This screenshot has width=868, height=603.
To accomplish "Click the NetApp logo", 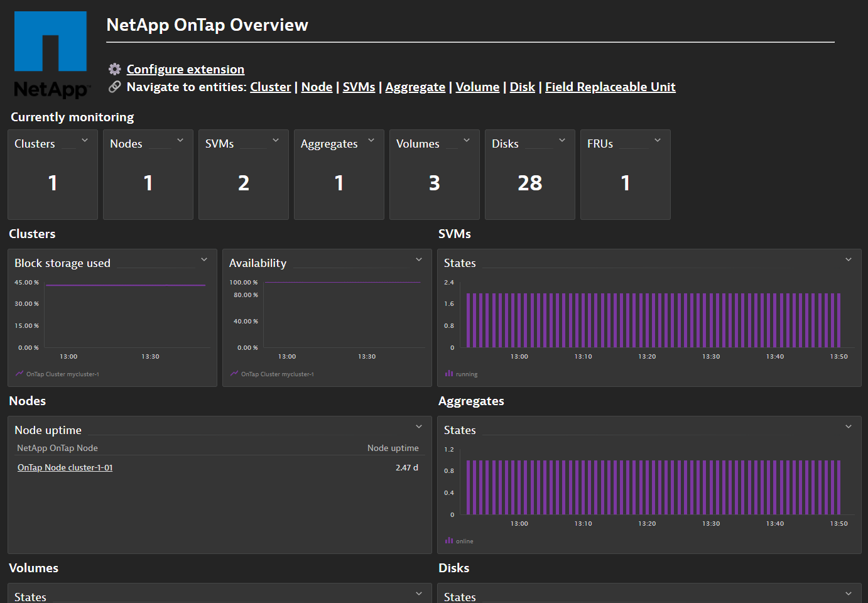I will point(50,54).
